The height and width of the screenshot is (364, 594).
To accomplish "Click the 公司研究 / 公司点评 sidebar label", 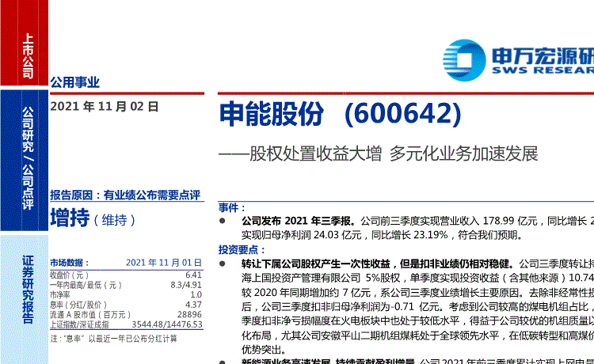I will [x=28, y=158].
